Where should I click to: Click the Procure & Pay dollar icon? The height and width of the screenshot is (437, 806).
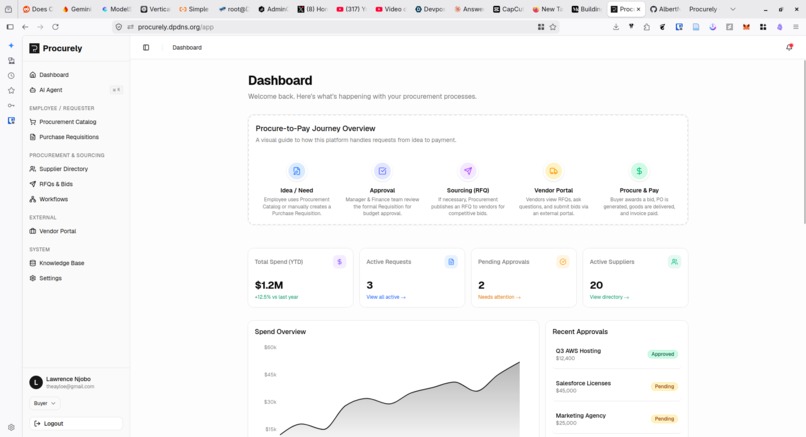click(639, 171)
